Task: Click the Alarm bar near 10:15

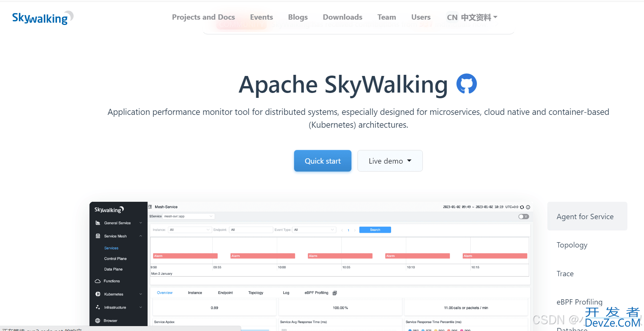Action: 495,256
